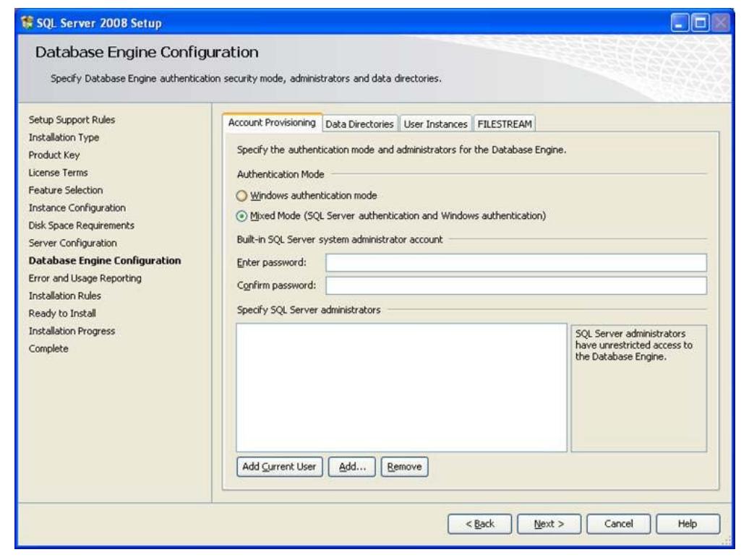Switch to the Account Provisioning tab
The width and height of the screenshot is (749, 560).
(272, 123)
